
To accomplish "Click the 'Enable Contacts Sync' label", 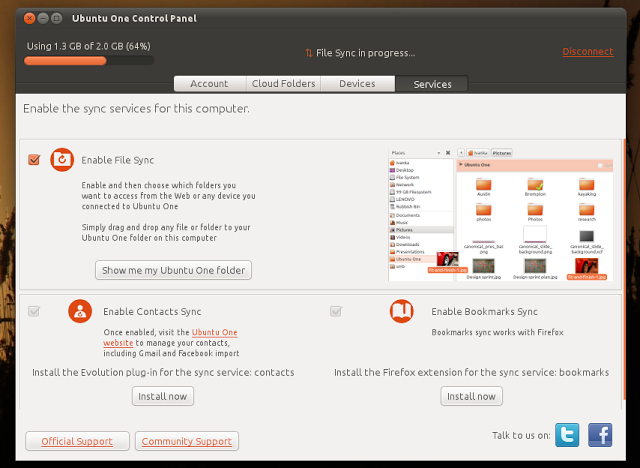I will tap(152, 311).
